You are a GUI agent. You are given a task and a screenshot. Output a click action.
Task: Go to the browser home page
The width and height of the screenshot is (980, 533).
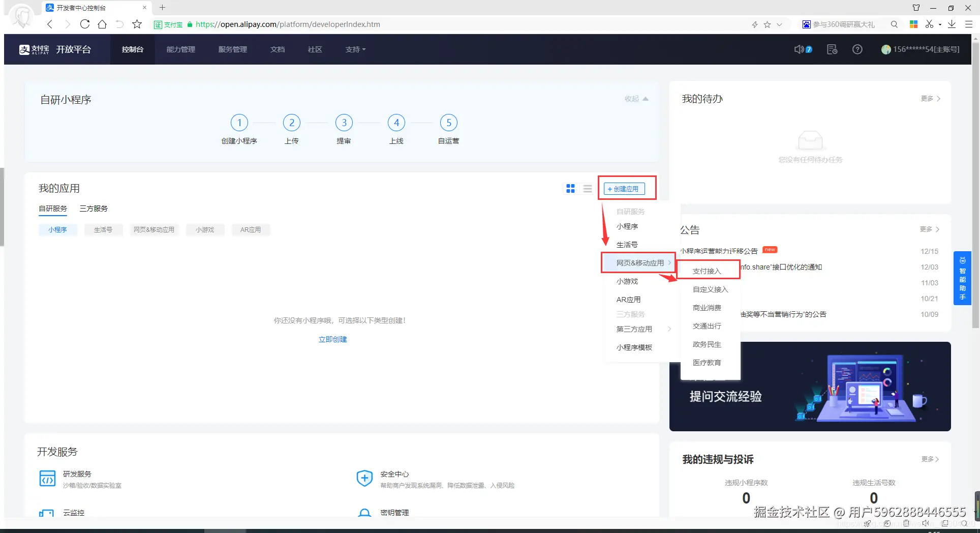[102, 24]
